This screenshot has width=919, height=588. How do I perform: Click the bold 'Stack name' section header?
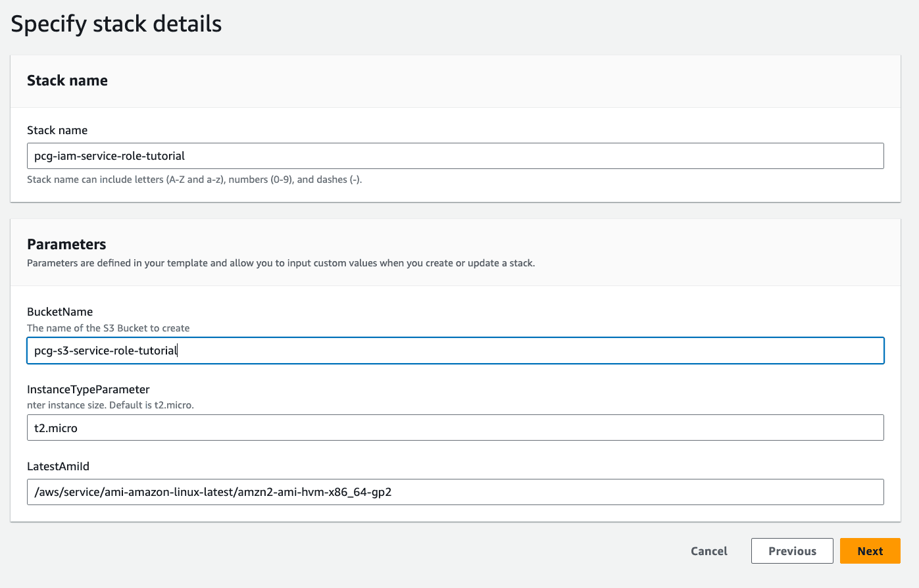(67, 80)
